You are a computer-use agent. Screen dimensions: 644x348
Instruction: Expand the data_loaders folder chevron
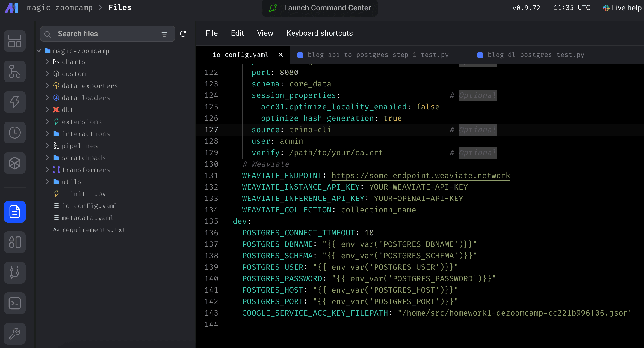point(48,98)
